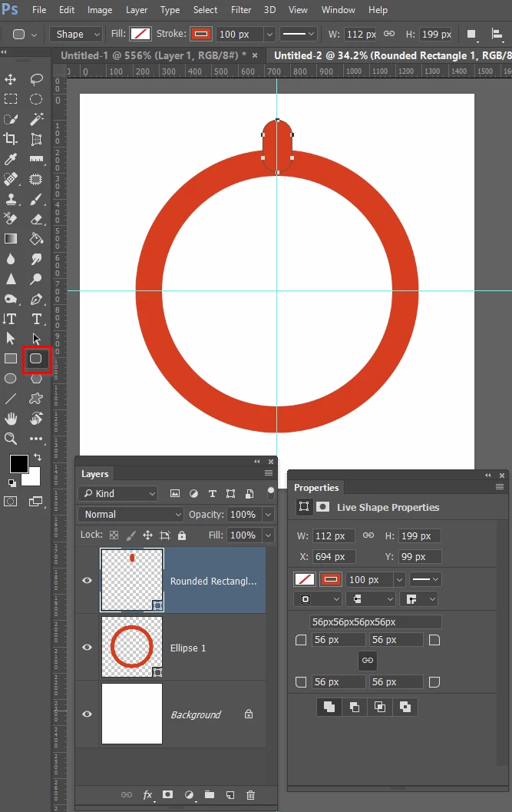Image resolution: width=512 pixels, height=812 pixels.
Task: Combine shapes in Properties panel
Action: click(x=329, y=707)
